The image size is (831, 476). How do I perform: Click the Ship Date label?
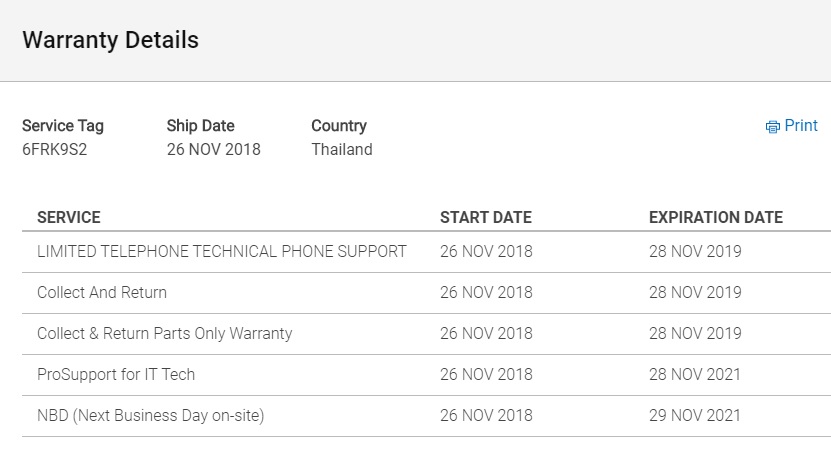[200, 126]
